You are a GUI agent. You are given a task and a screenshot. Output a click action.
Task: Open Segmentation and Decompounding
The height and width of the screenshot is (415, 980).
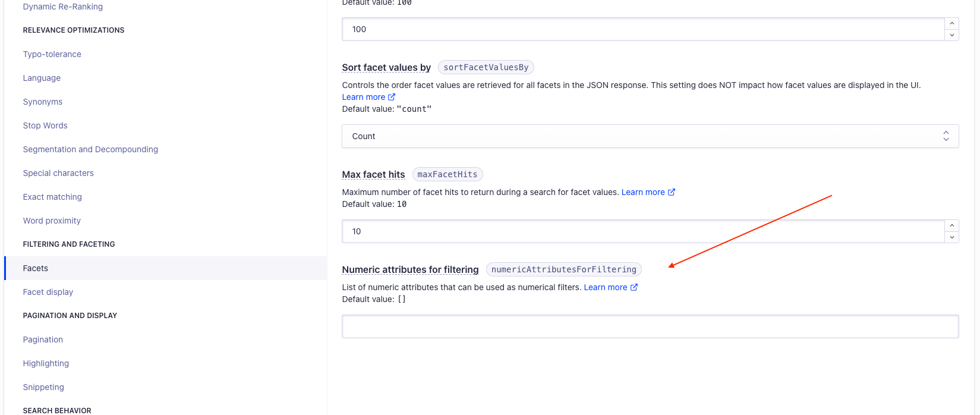(x=90, y=149)
